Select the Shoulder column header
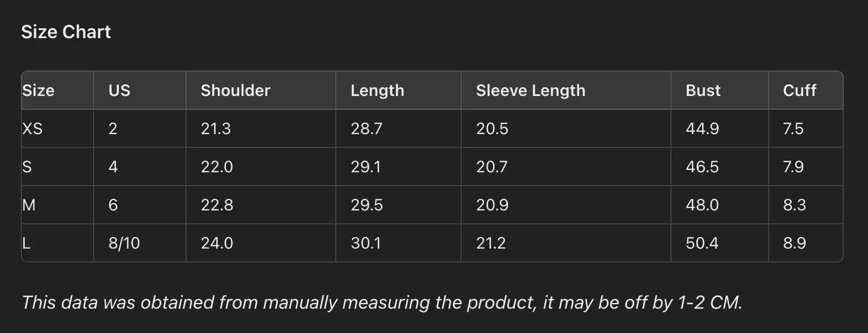 [x=235, y=90]
